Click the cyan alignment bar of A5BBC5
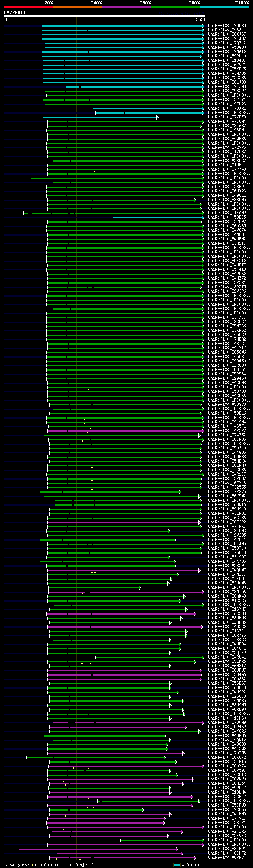This screenshot has width=253, height=868. [x=159, y=217]
